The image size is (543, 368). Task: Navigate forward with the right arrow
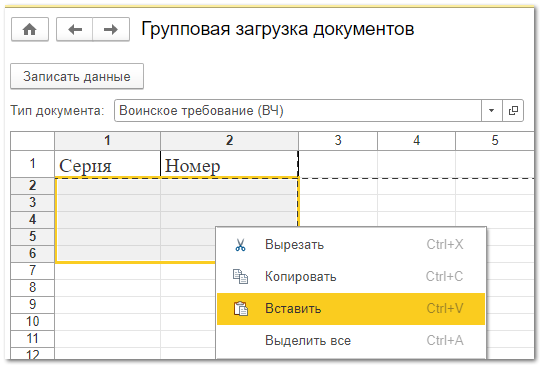click(111, 29)
